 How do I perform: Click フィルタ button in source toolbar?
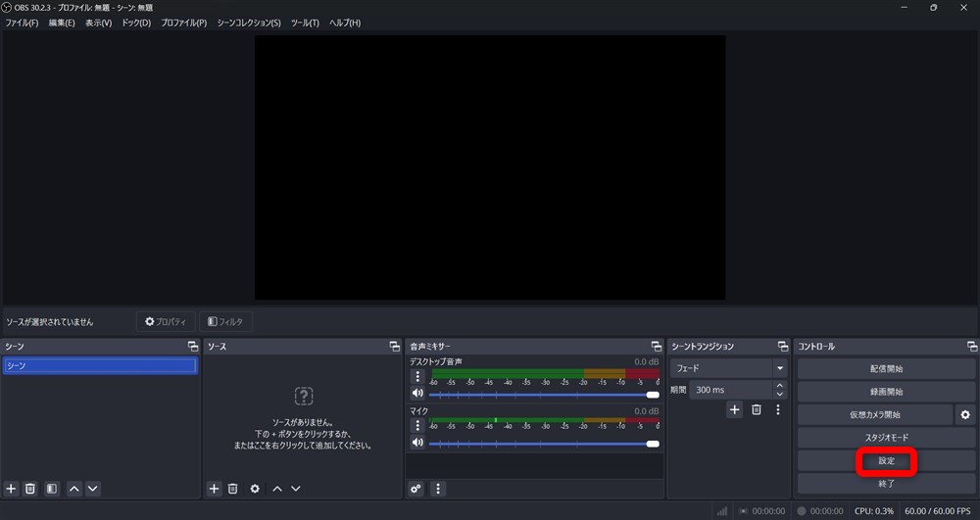click(x=225, y=321)
